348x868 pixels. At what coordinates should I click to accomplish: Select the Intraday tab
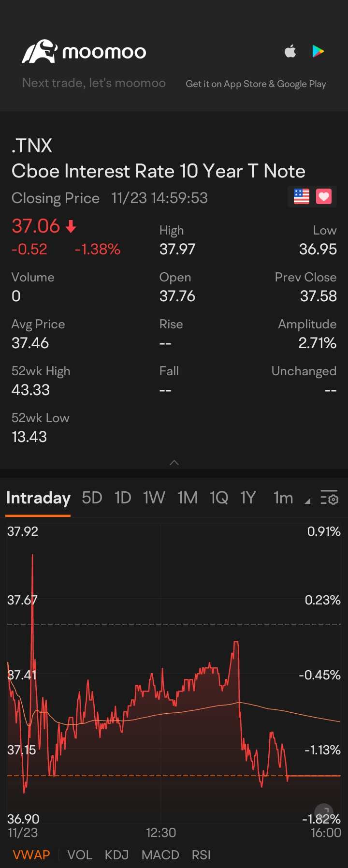tap(38, 498)
